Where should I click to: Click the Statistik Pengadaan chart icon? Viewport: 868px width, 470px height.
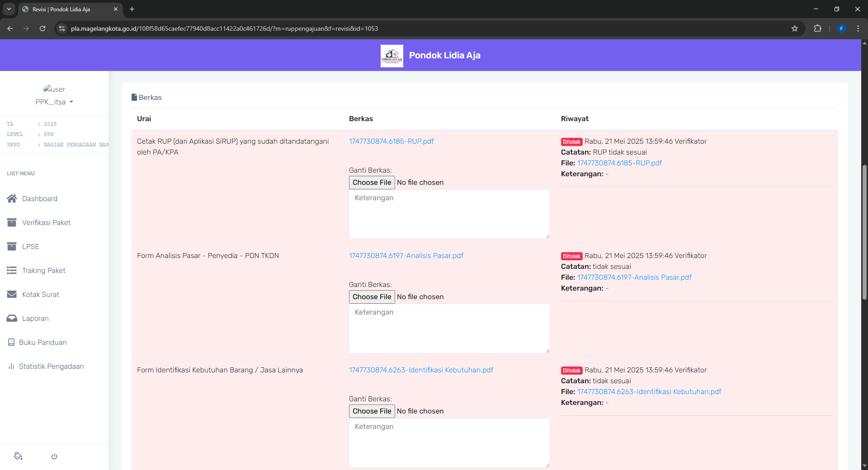click(11, 366)
